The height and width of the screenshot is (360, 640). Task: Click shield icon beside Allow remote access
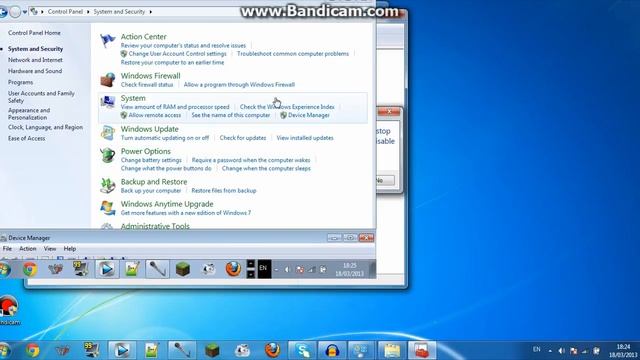coord(124,115)
